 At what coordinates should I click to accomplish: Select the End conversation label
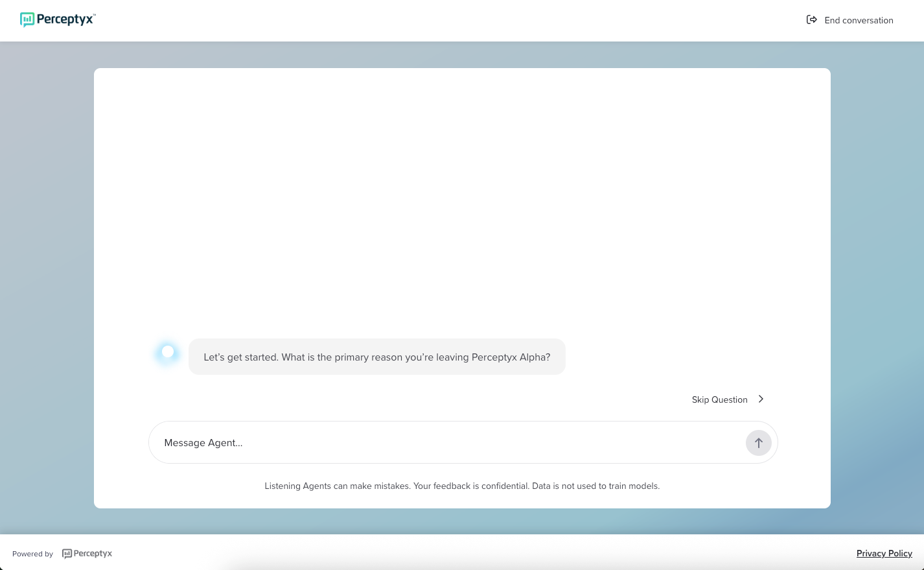tap(859, 20)
